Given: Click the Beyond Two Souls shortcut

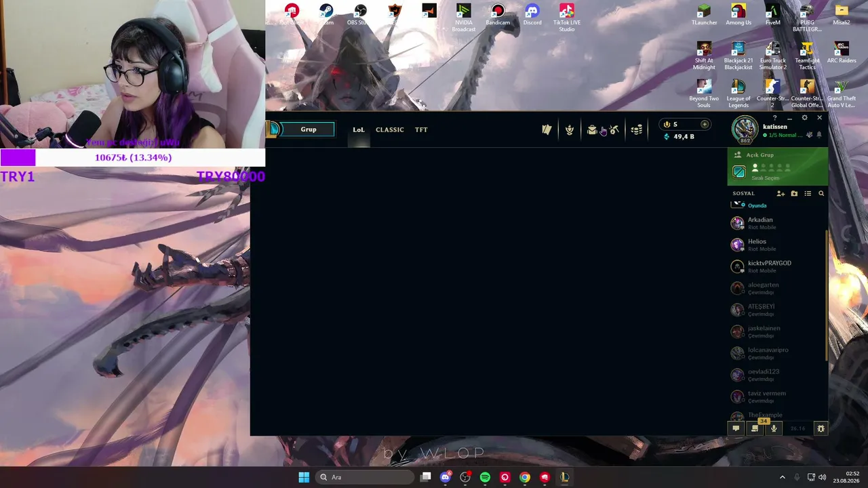Looking at the screenshot, I should 704,94.
